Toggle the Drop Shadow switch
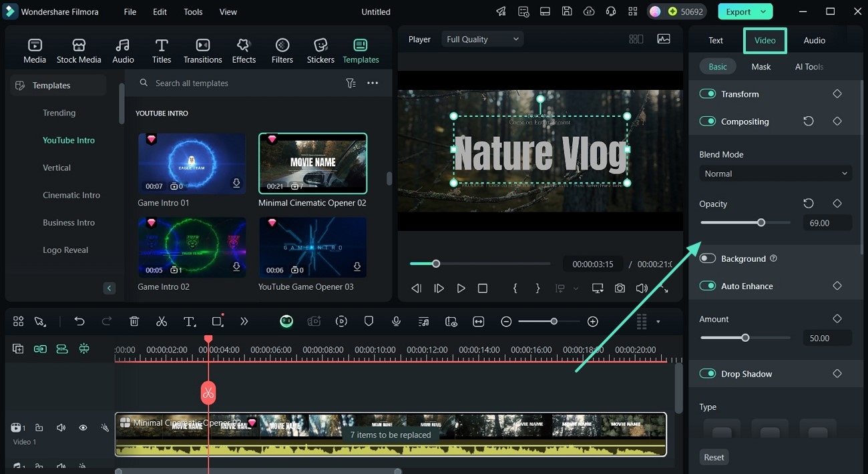Screen dimensions: 868x474 point(708,374)
